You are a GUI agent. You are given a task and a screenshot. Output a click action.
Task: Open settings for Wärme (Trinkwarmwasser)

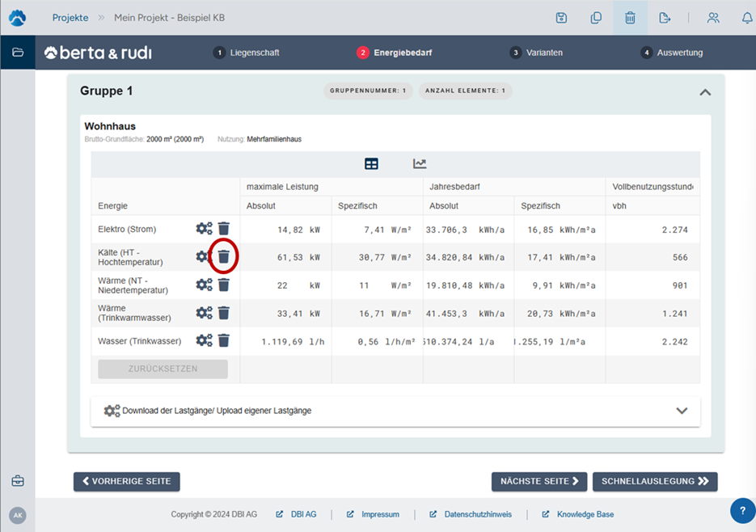[204, 313]
